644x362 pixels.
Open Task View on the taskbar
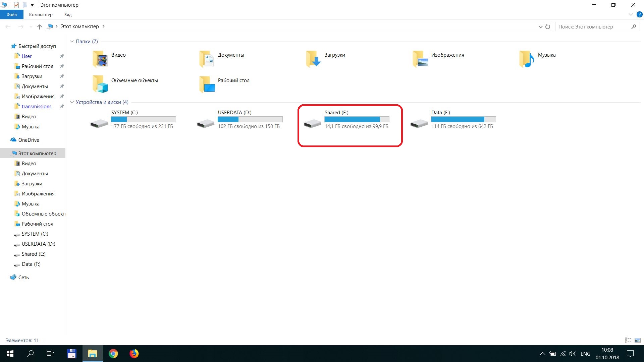50,354
